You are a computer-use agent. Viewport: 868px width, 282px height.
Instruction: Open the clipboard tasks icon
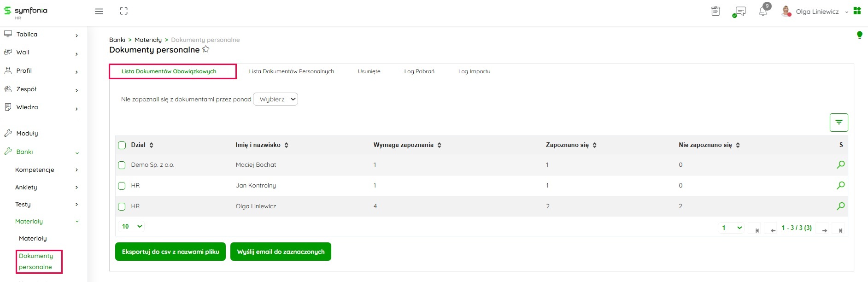pos(716,11)
